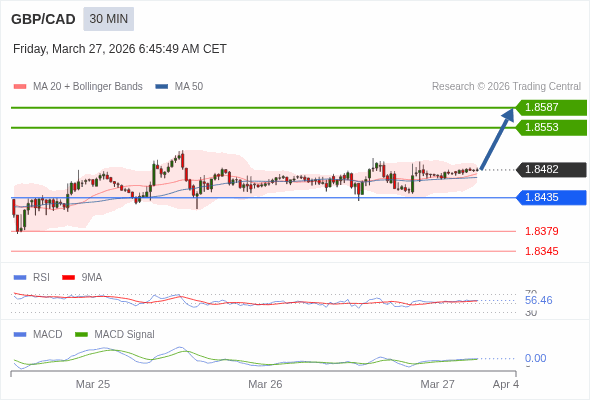This screenshot has width=590, height=400.
Task: Click the MA 50 legend label
Action: [189, 87]
